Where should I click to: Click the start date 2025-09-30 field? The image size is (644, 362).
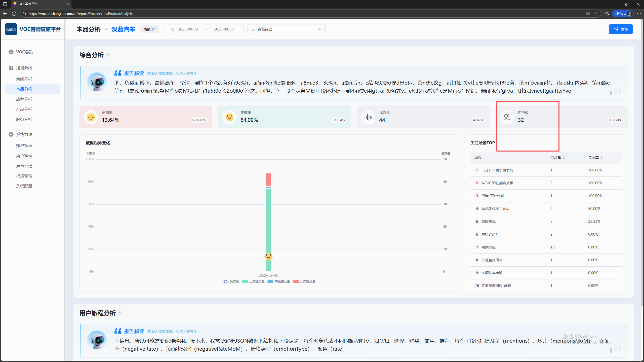(188, 29)
